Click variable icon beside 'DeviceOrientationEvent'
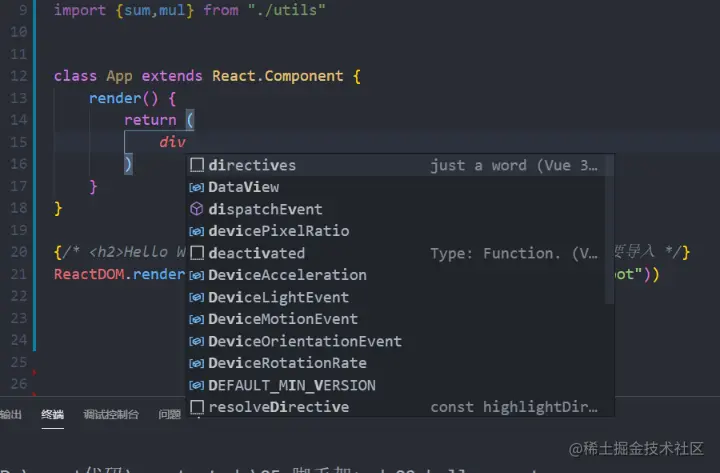 [197, 342]
